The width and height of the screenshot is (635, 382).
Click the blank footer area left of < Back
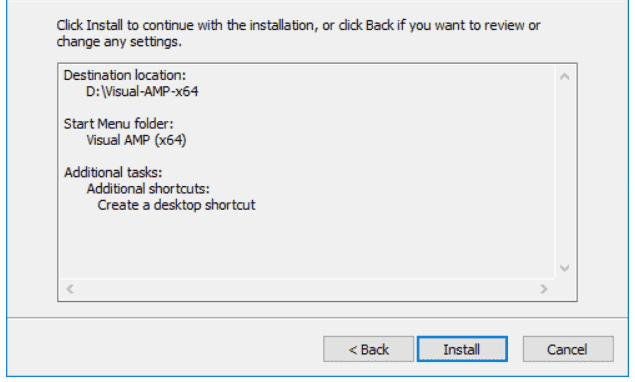point(164,349)
